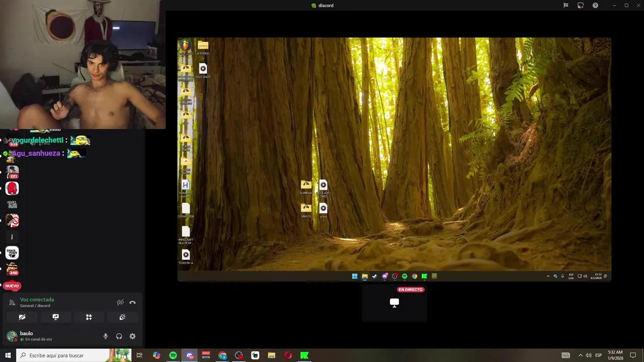Viewport: 644px width, 362px height.
Task: Select 24 PERRAS folder near stream center
Action: pos(306,187)
